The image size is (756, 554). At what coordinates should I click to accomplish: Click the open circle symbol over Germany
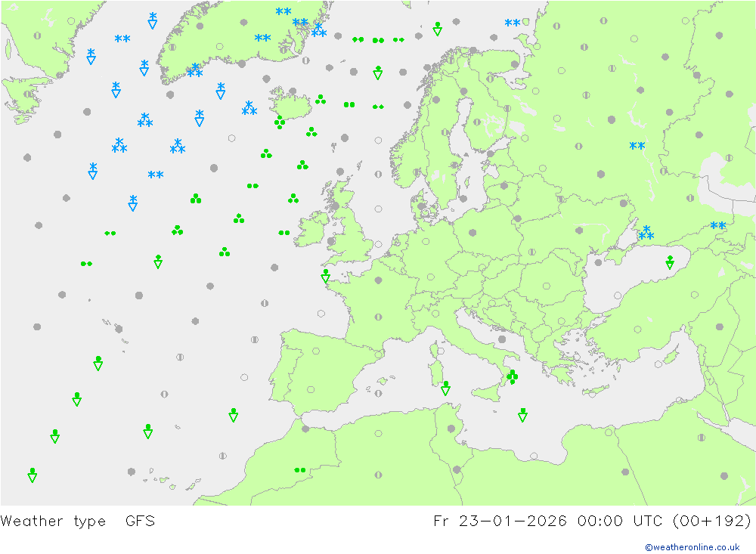tap(426, 242)
